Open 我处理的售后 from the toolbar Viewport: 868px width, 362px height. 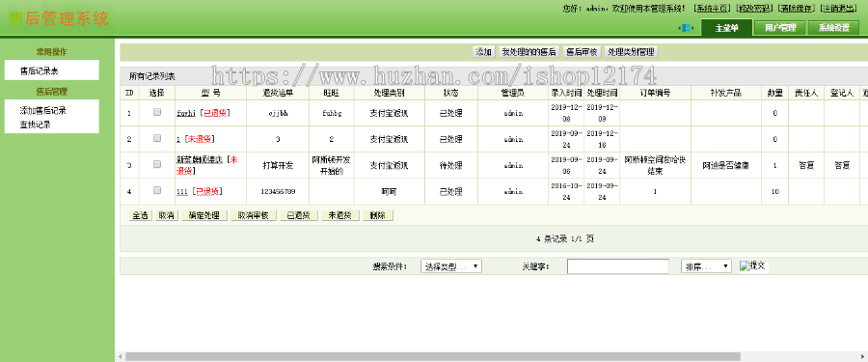529,52
